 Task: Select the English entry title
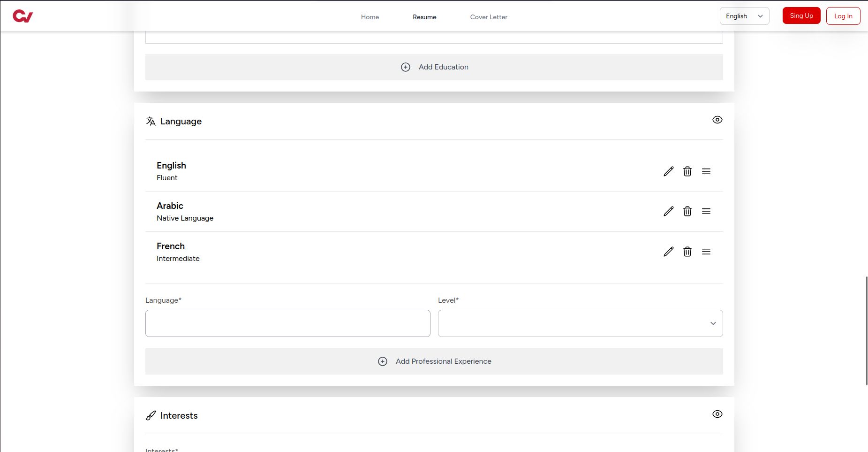click(x=171, y=166)
